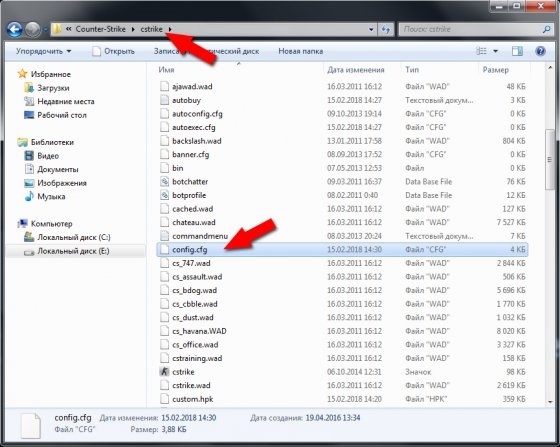This screenshot has height=447, width=560.
Task: Click the folder icon in the address bar
Action: coord(57,29)
